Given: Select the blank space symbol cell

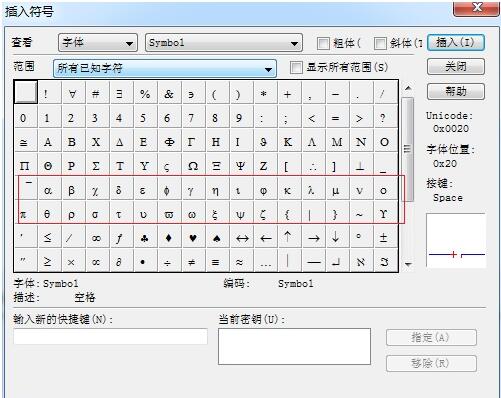Looking at the screenshot, I should (26, 92).
